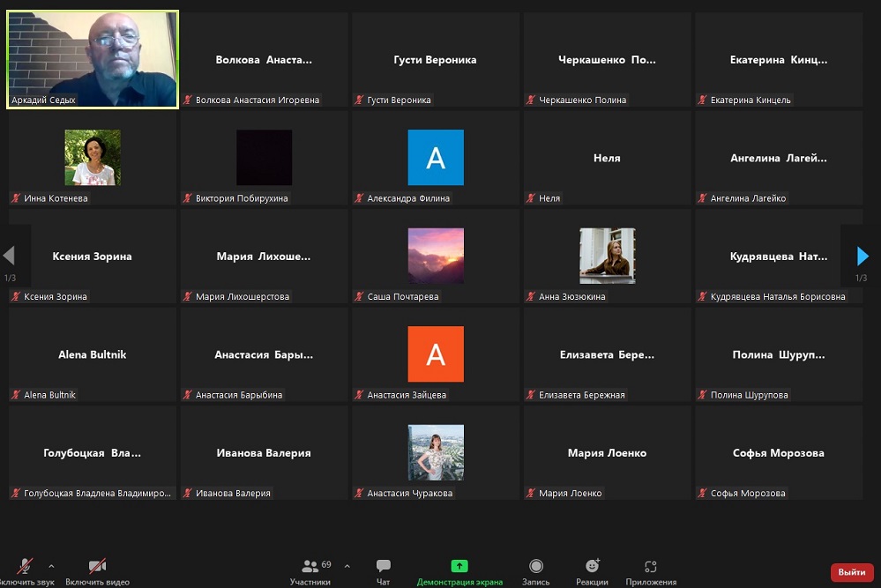Turn on camera with Включить видео
Viewport: 881px width, 588px height.
pos(97,567)
